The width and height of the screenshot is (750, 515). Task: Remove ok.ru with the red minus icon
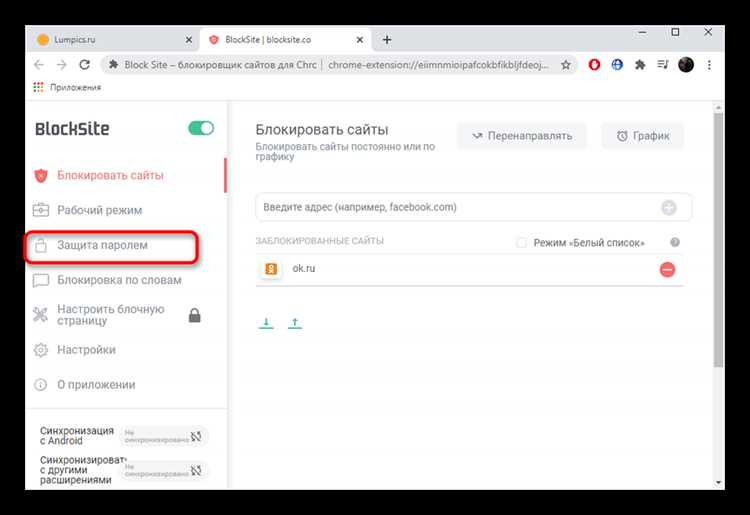pos(667,270)
